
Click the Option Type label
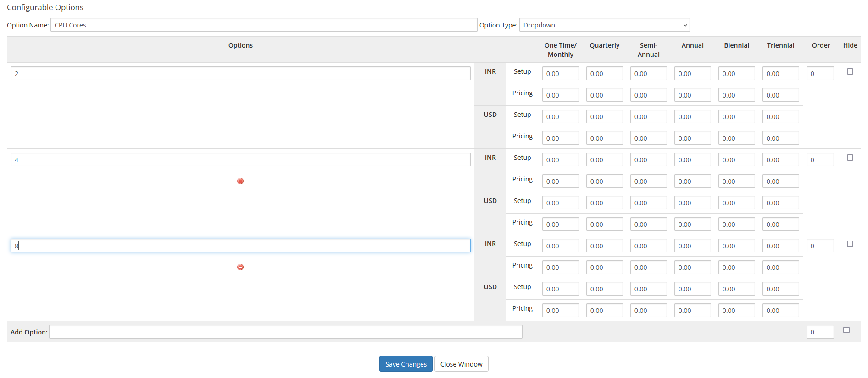(x=498, y=25)
